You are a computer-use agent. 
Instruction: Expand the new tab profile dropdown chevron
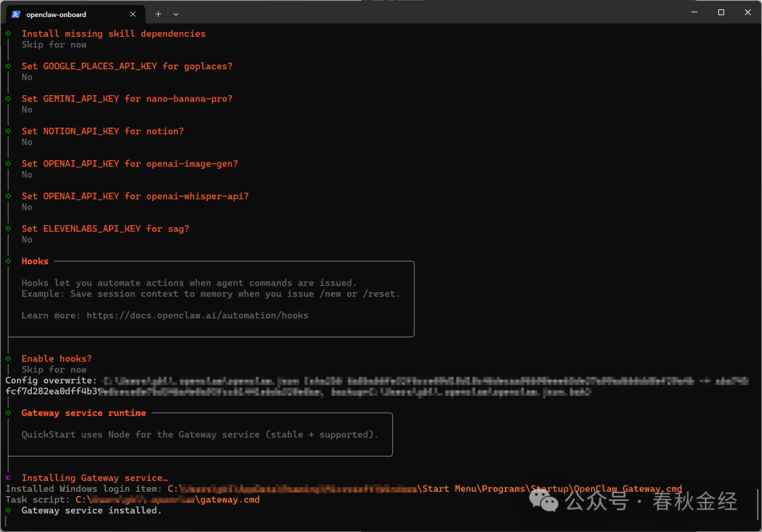[176, 13]
